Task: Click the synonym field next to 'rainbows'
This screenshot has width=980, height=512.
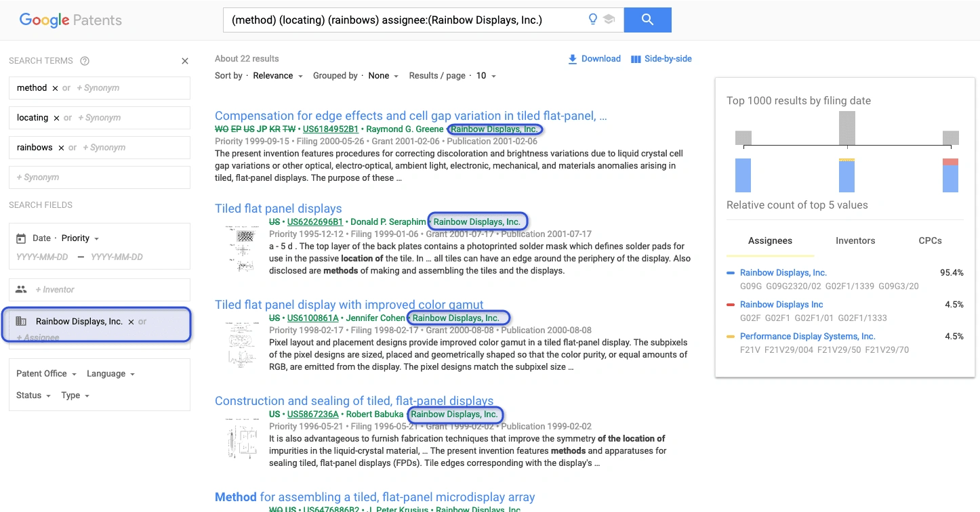Action: [104, 148]
